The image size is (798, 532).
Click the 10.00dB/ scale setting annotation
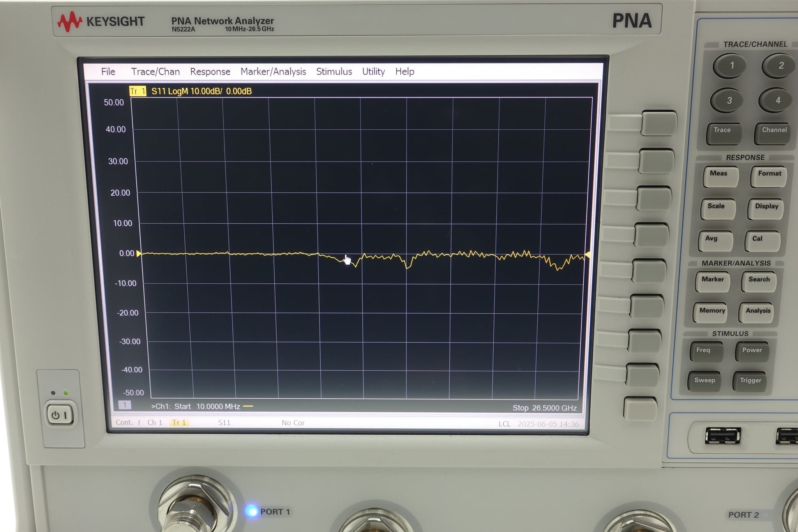coord(207,90)
